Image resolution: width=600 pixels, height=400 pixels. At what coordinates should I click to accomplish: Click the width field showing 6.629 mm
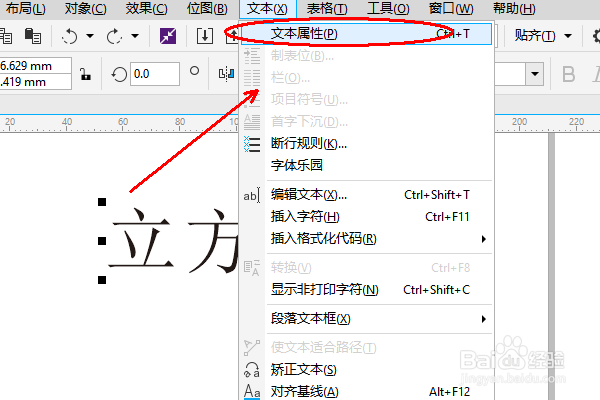pos(36,66)
